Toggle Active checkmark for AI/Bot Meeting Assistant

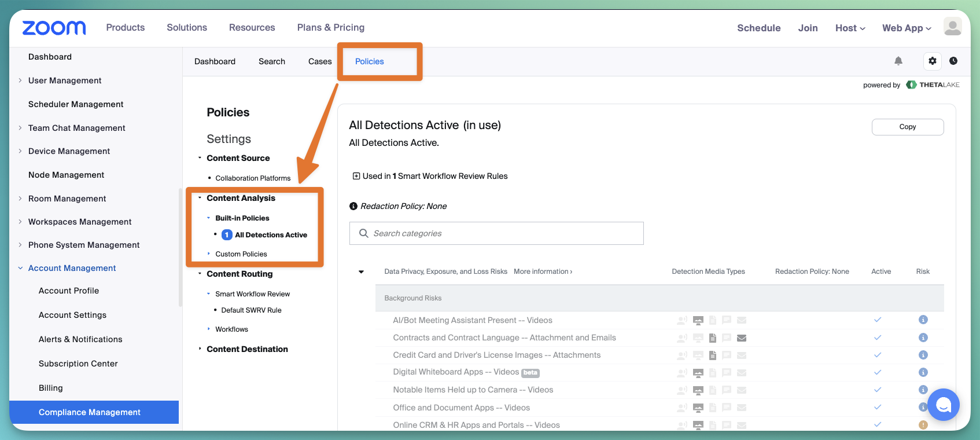pyautogui.click(x=878, y=320)
